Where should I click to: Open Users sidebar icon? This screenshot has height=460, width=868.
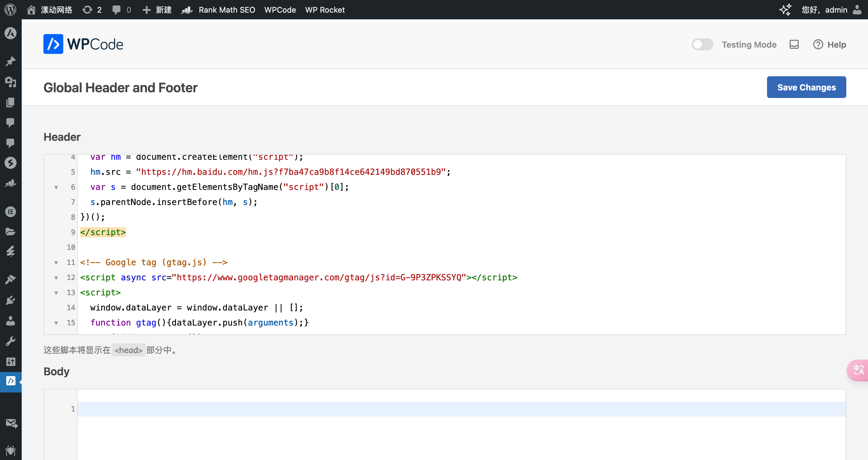11,320
